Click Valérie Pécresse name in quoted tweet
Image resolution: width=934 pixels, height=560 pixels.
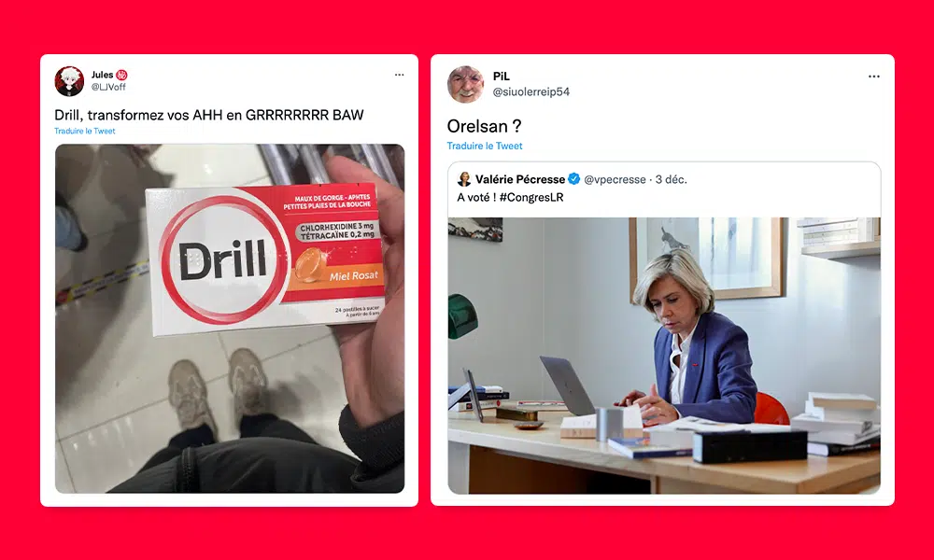point(520,179)
